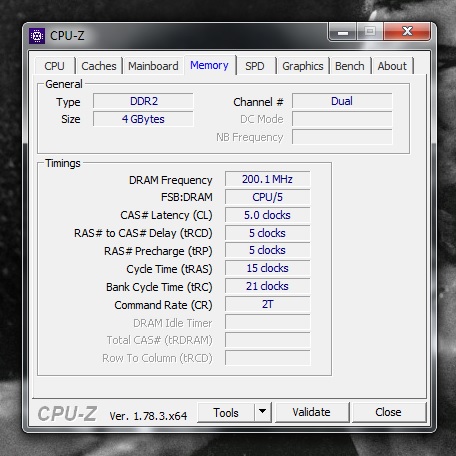Switch to the SPD tab

click(255, 66)
